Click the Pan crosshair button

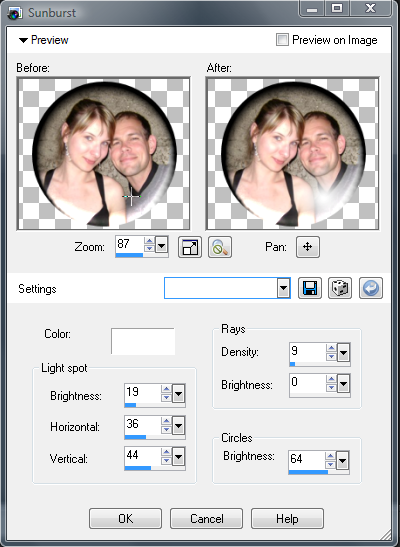pyautogui.click(x=308, y=247)
